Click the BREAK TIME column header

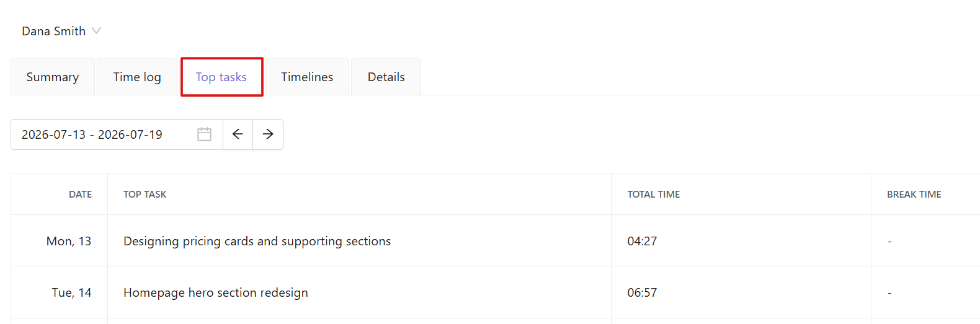tap(914, 194)
